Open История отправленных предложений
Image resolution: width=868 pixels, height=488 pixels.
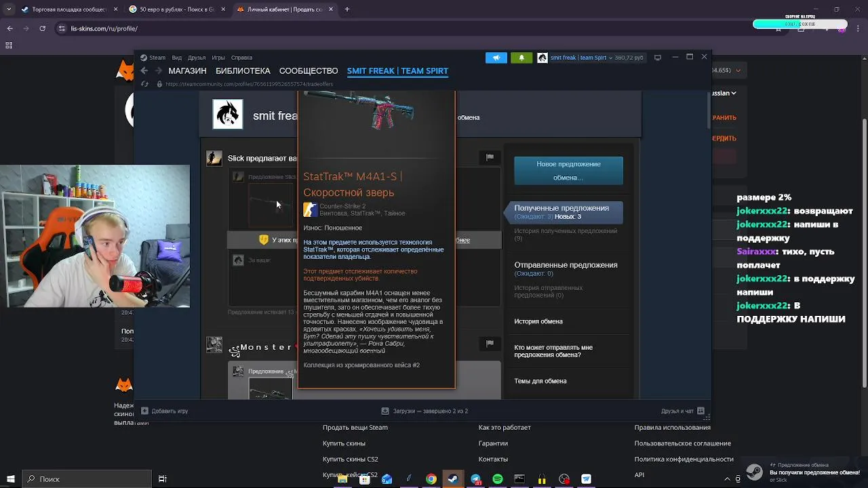(x=548, y=291)
